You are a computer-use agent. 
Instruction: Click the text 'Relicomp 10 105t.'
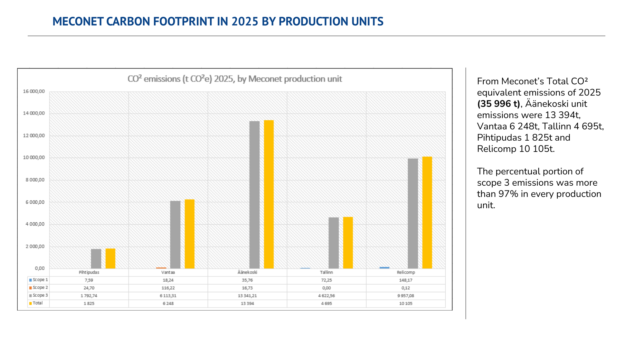pyautogui.click(x=516, y=149)
